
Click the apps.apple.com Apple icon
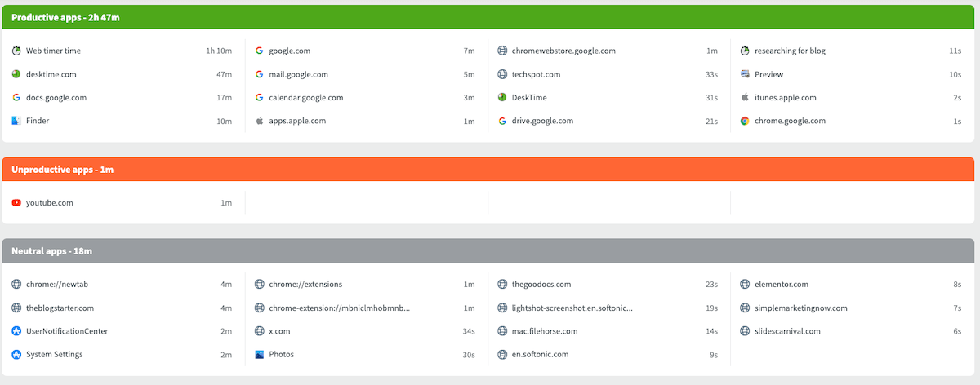coord(259,121)
